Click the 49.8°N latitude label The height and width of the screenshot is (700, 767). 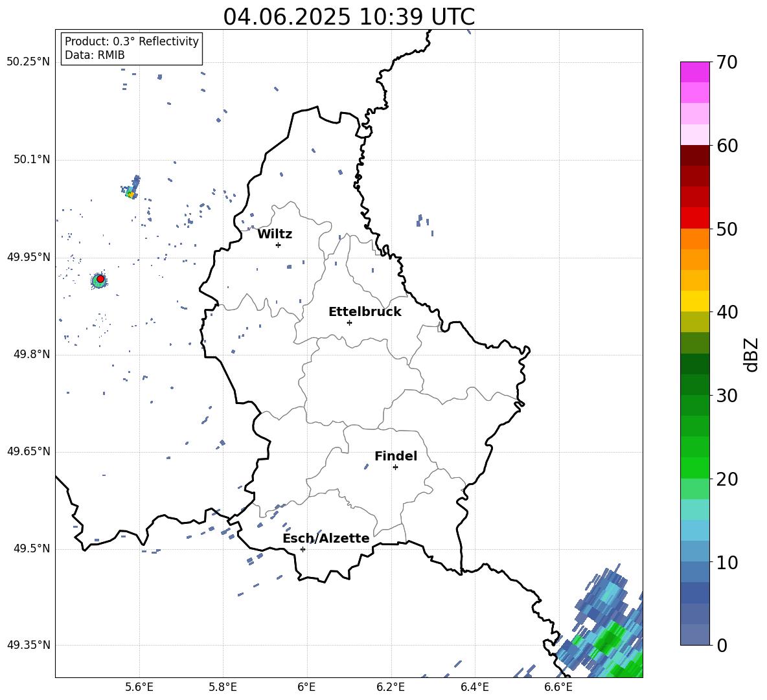pyautogui.click(x=31, y=354)
